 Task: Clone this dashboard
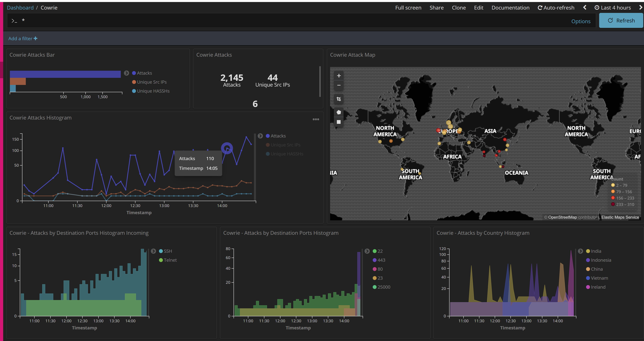click(x=459, y=8)
